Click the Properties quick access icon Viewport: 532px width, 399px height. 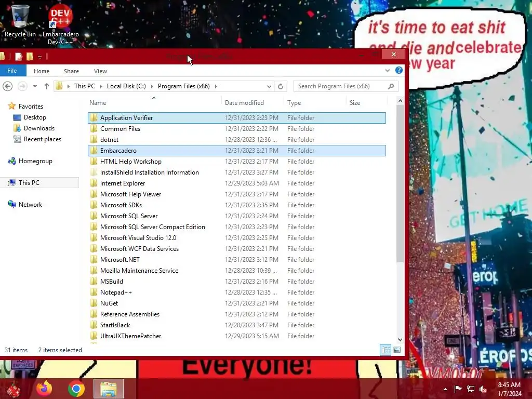tap(19, 57)
